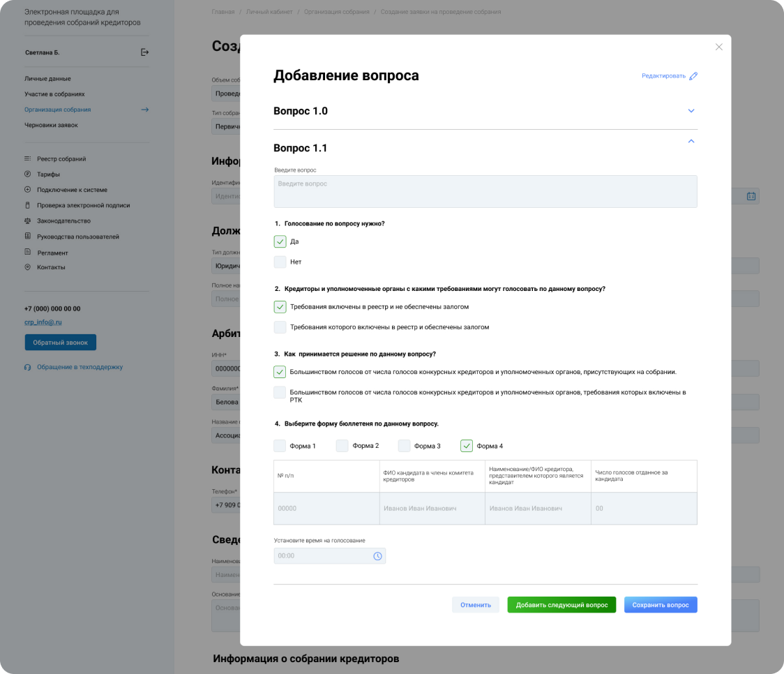Click Добавить следующий вопрос button
Screen dimensions: 784x674
pos(561,605)
